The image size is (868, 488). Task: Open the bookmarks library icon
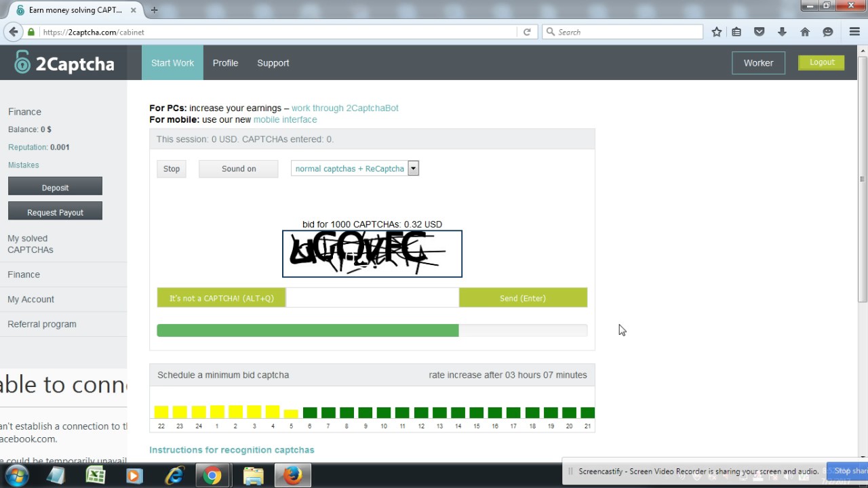point(736,32)
